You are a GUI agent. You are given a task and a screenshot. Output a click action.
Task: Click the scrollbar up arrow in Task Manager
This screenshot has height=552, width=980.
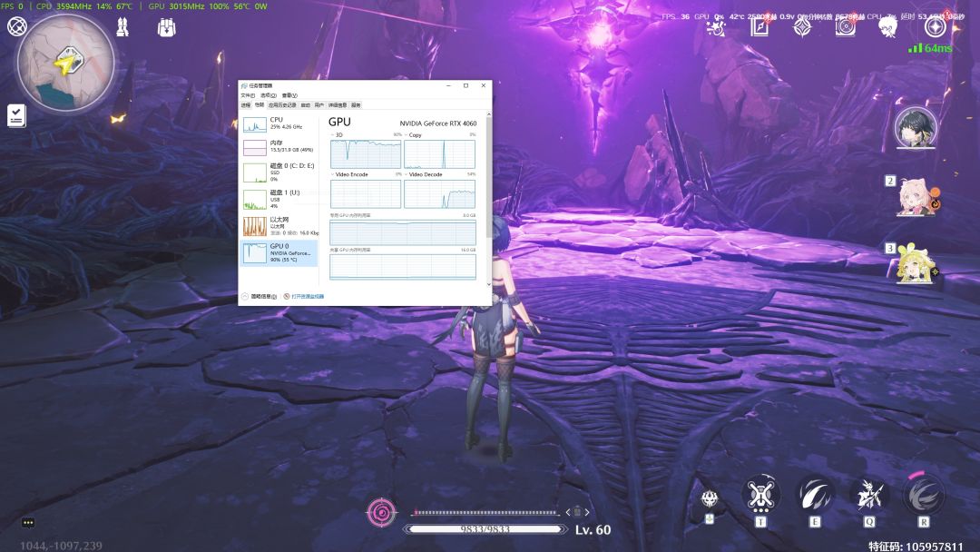point(489,114)
